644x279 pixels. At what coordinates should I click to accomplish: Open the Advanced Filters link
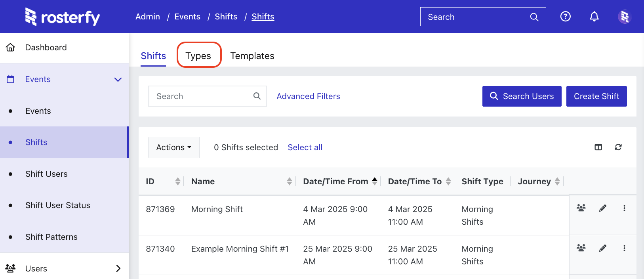308,96
